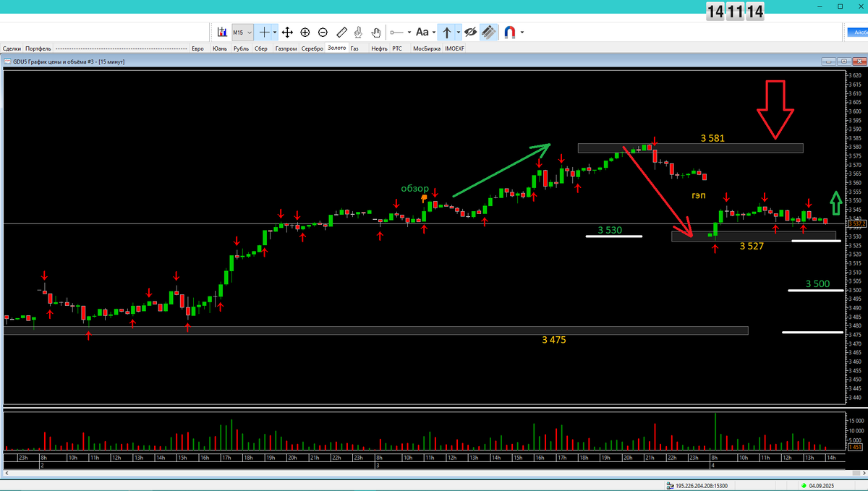Click the 3 527 price label

(x=752, y=246)
